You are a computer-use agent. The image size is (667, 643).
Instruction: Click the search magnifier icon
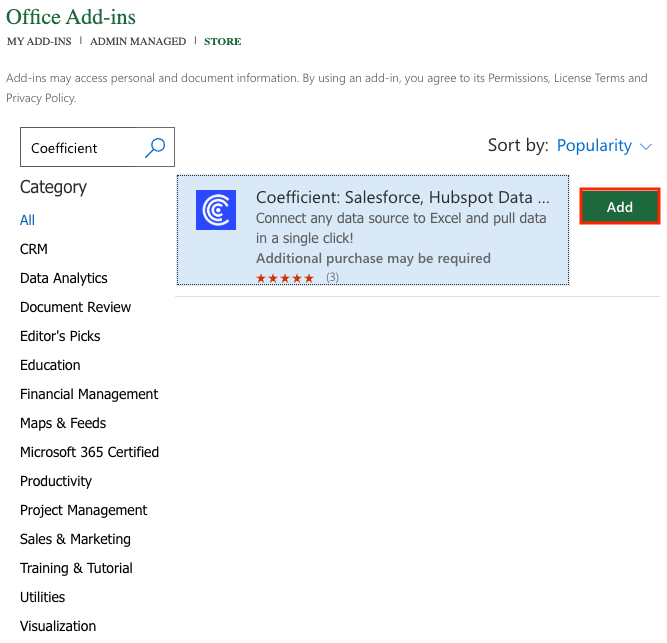click(155, 148)
